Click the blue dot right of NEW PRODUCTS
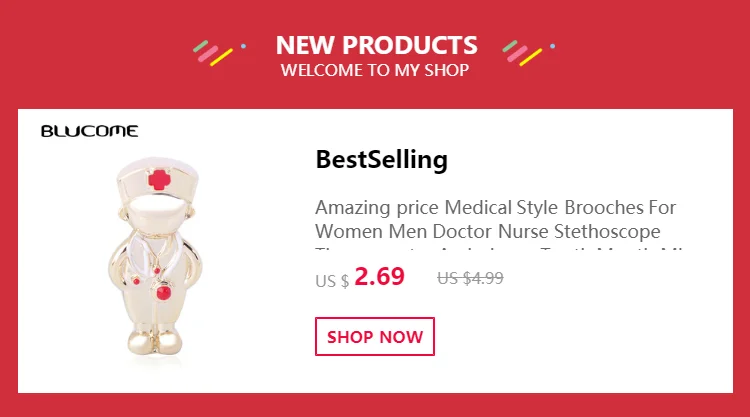The height and width of the screenshot is (417, 750). tap(553, 46)
